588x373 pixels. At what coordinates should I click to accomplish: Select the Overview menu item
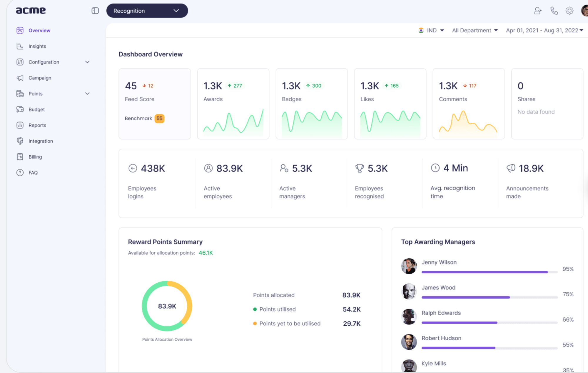tap(39, 31)
